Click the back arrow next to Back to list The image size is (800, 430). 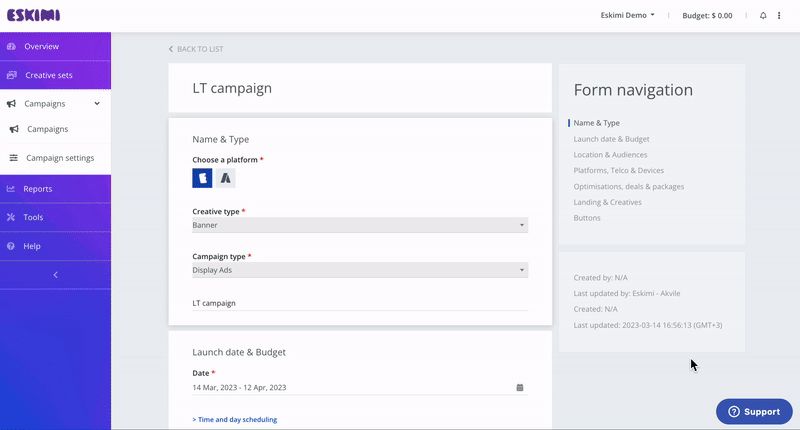171,49
